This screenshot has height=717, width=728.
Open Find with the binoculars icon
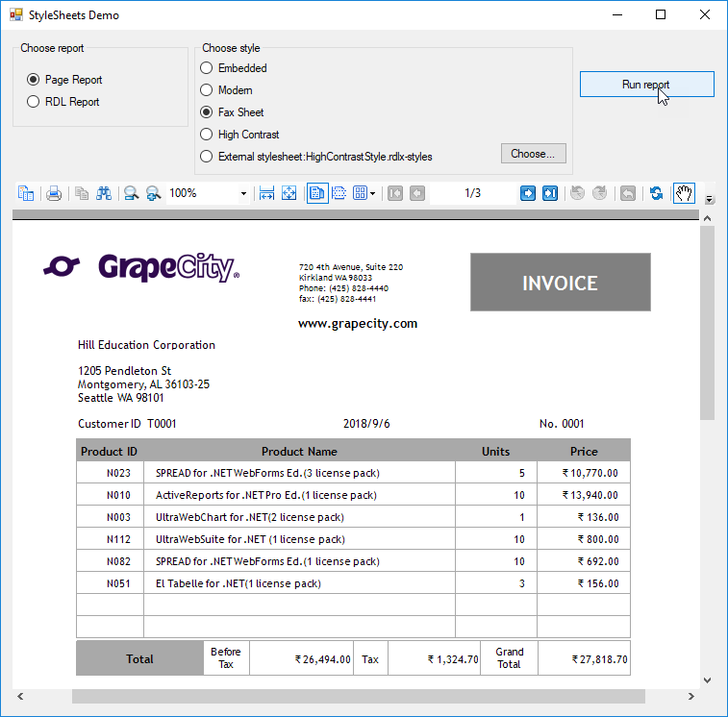click(104, 193)
